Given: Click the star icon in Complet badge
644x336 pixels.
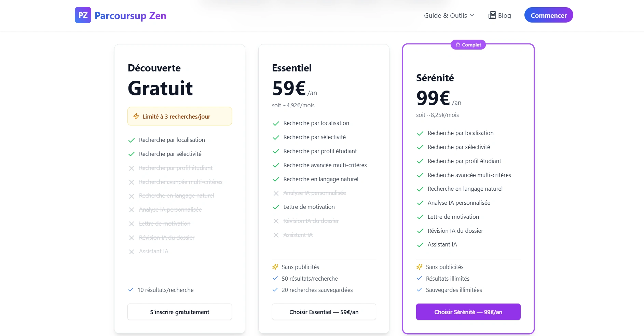Looking at the screenshot, I should (x=458, y=45).
